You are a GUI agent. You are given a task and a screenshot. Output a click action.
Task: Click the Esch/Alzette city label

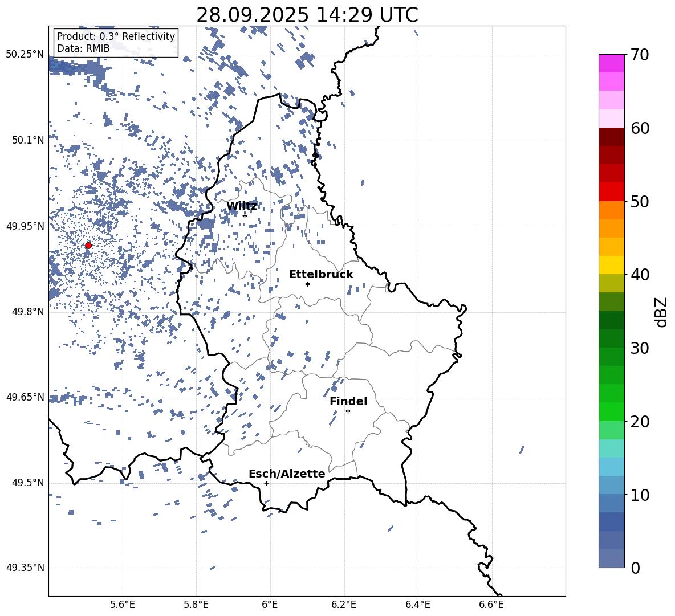pos(287,474)
